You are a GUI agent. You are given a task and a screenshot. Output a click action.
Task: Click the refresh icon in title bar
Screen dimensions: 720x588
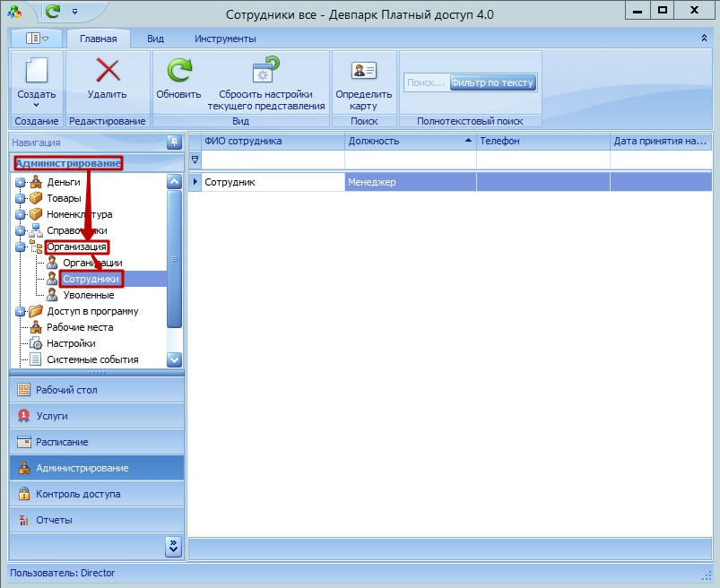pos(53,11)
